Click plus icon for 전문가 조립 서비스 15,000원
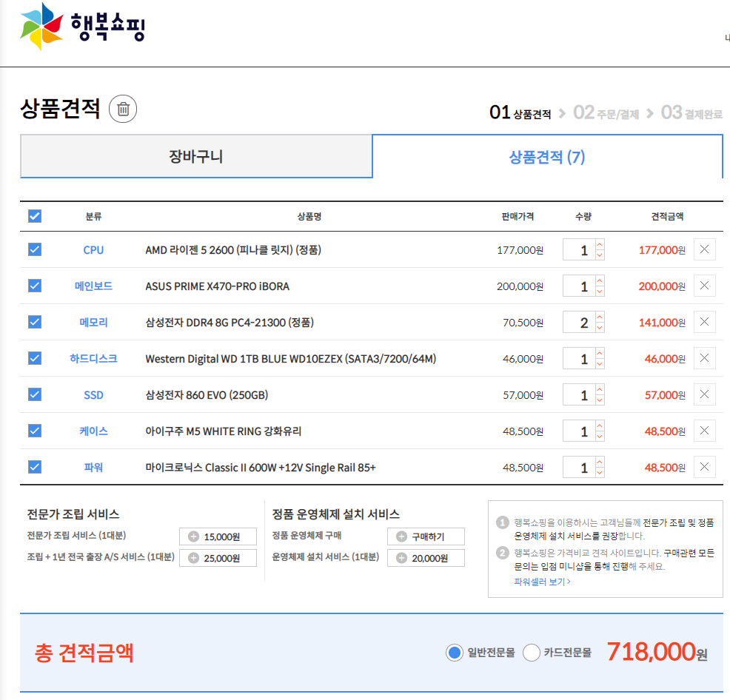Screen dimensions: 730x700 tap(194, 536)
